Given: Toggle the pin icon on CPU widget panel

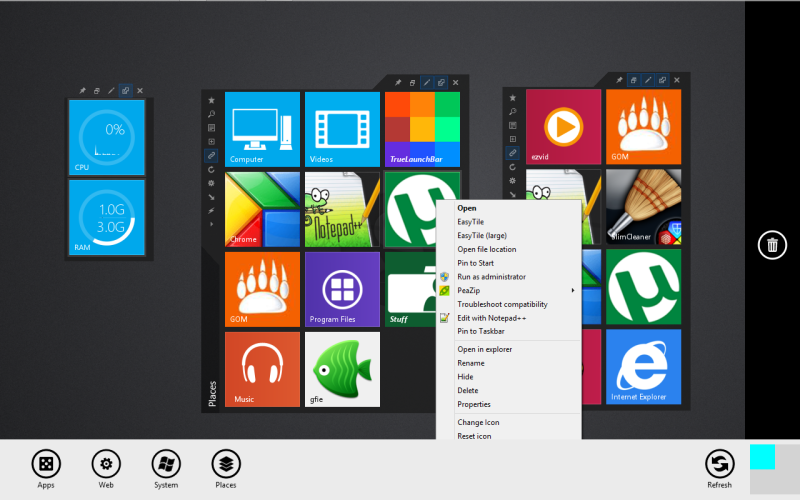Looking at the screenshot, I should (x=83, y=91).
